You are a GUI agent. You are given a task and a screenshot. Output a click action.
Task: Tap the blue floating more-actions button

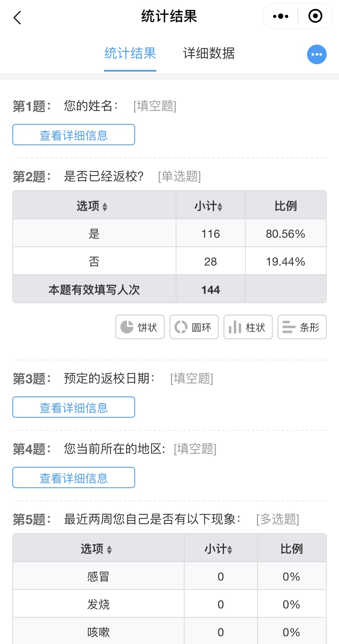[x=317, y=54]
